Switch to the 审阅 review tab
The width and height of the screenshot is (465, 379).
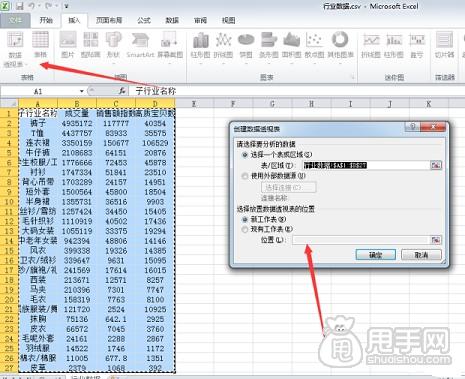point(200,20)
